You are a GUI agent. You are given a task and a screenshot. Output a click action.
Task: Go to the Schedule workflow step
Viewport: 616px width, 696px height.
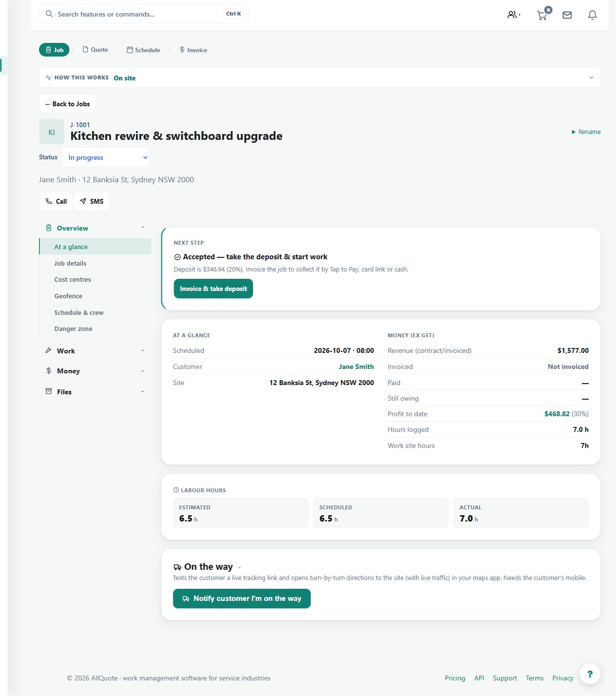[143, 50]
